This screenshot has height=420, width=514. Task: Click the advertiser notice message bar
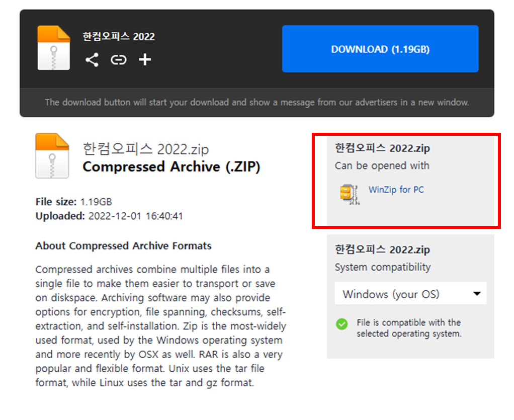pos(256,102)
